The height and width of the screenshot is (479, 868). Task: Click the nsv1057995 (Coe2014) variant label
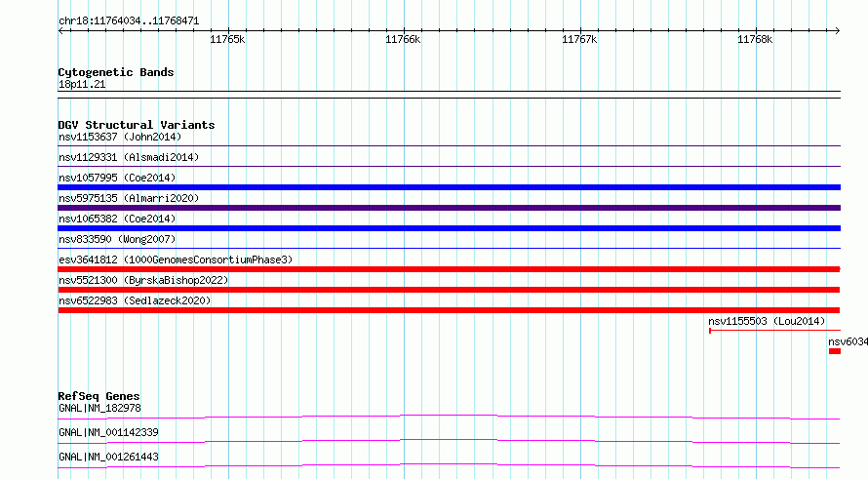[x=117, y=178]
